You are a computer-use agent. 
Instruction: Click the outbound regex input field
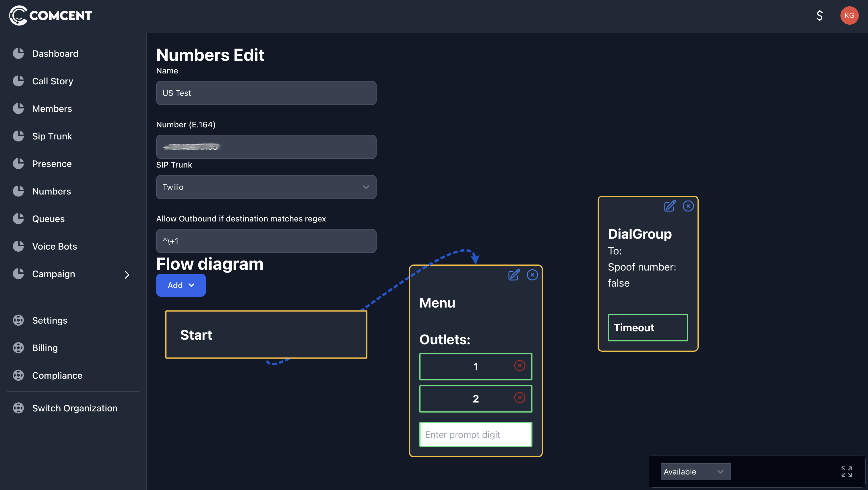click(266, 241)
